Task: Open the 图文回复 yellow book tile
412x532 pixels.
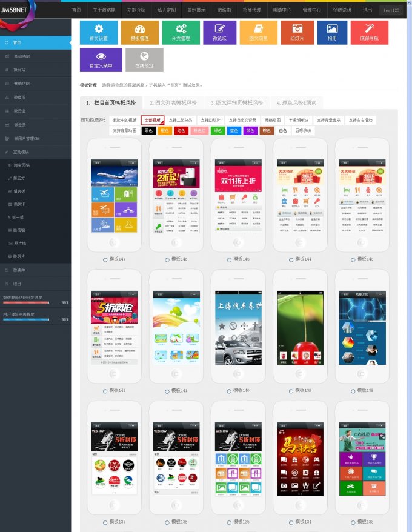Action: click(258, 33)
